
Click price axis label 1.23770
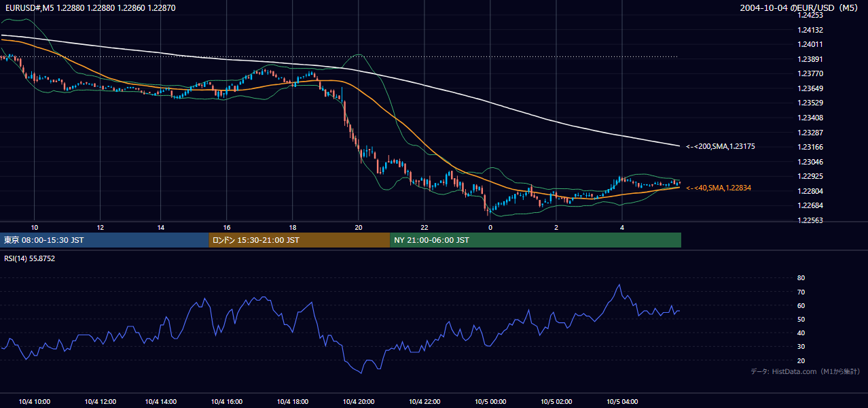pos(810,73)
